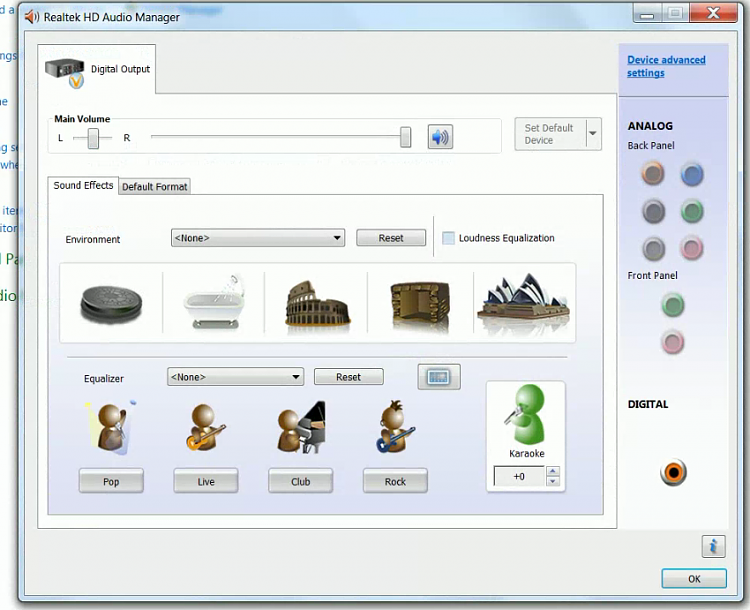Click the Pop singer equalizer icon
This screenshot has width=750, height=610.
pos(111,427)
